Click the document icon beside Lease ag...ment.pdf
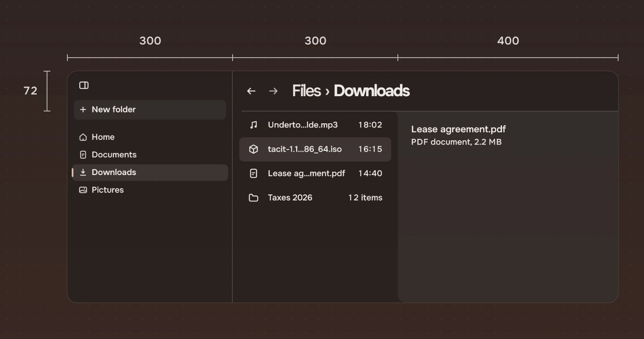 coord(253,173)
